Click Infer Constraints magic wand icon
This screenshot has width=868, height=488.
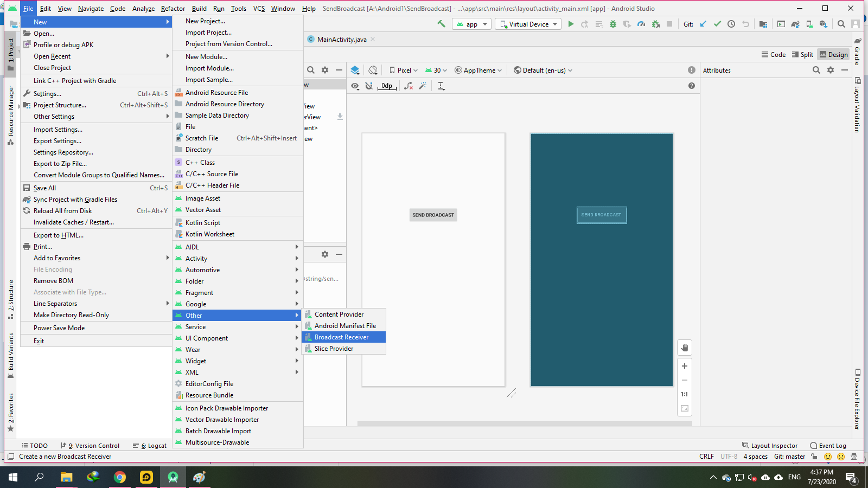[423, 86]
